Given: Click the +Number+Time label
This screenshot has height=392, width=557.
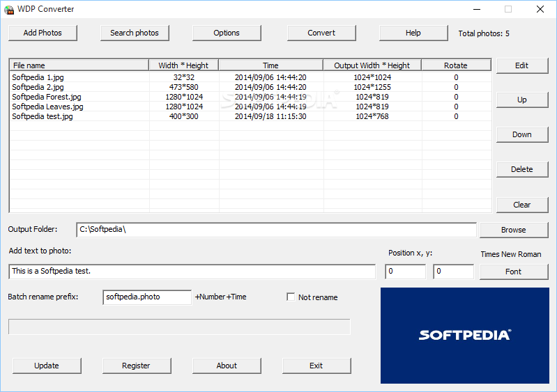Looking at the screenshot, I should coord(220,297).
